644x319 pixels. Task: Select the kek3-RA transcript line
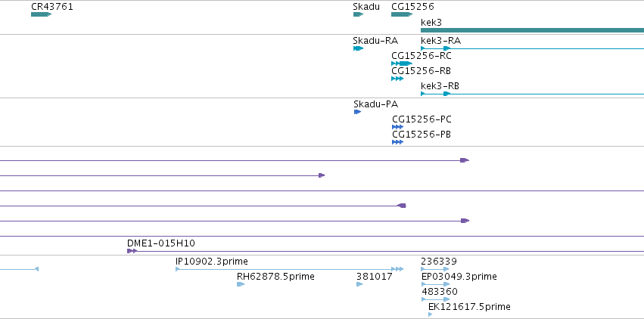coord(532,48)
